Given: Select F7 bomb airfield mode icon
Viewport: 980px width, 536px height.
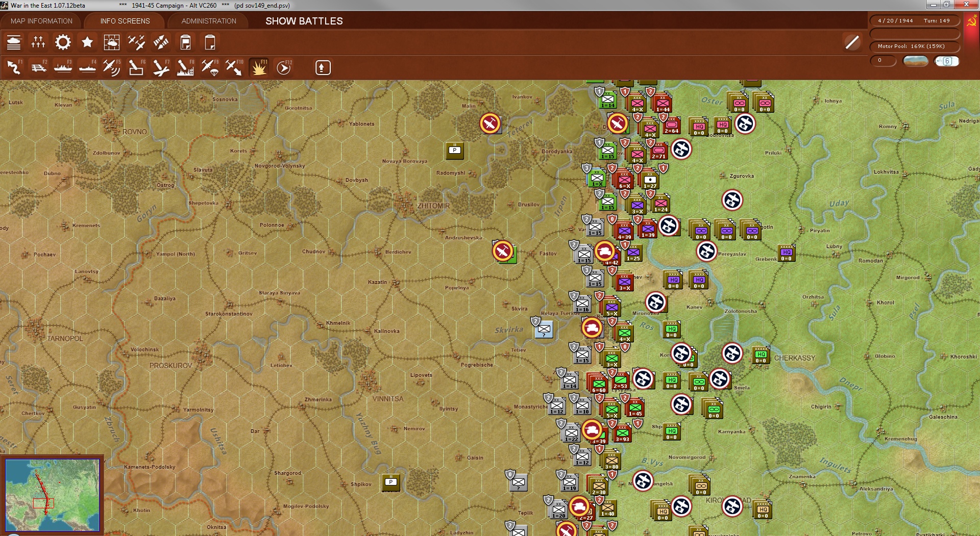Looking at the screenshot, I should [x=161, y=67].
